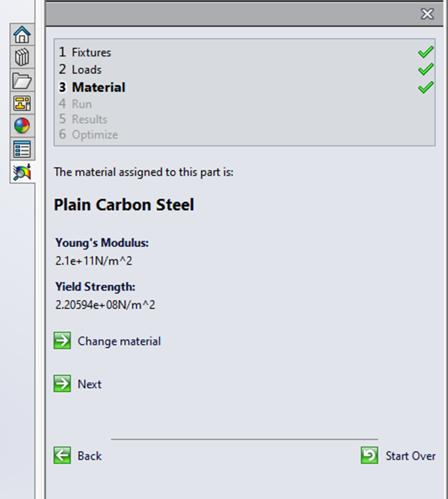448x499 pixels.
Task: Click the green arrow beside Change material
Action: [62, 341]
